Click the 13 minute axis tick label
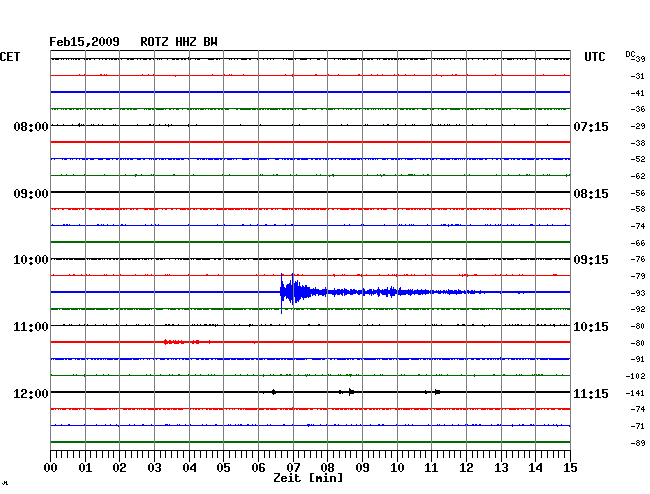The width and height of the screenshot is (650, 494). (501, 468)
